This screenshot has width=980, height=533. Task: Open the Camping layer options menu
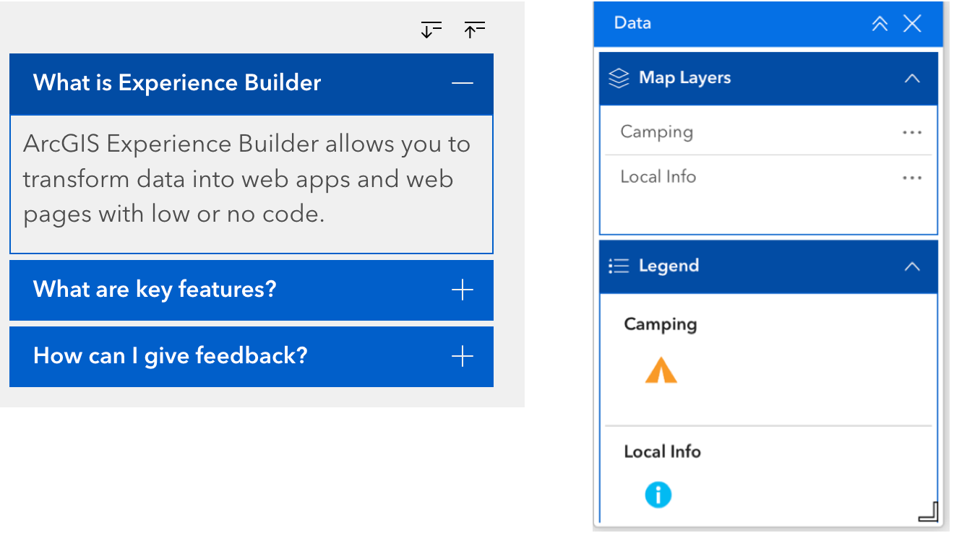click(912, 133)
